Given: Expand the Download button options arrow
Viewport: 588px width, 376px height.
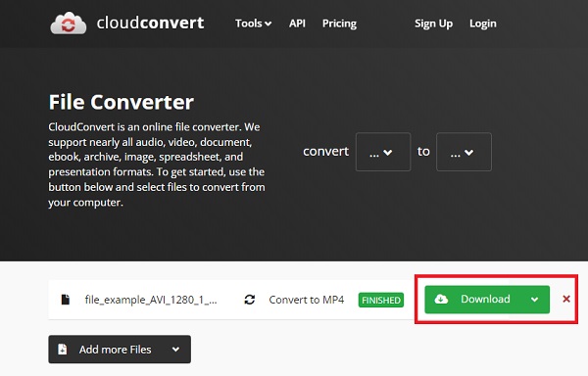Looking at the screenshot, I should (535, 300).
